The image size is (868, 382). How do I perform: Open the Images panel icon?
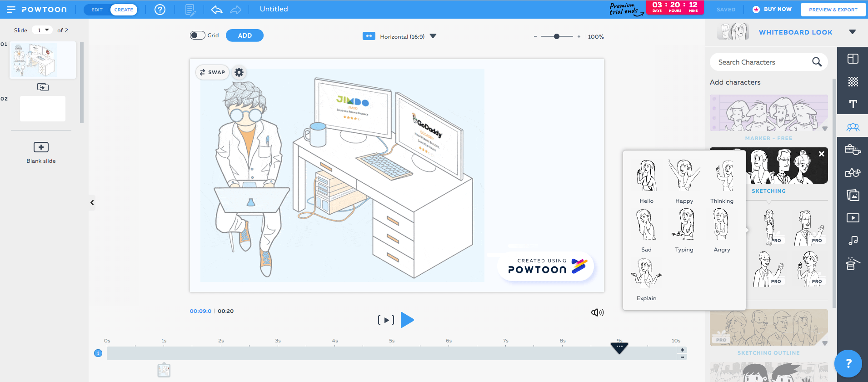[853, 195]
